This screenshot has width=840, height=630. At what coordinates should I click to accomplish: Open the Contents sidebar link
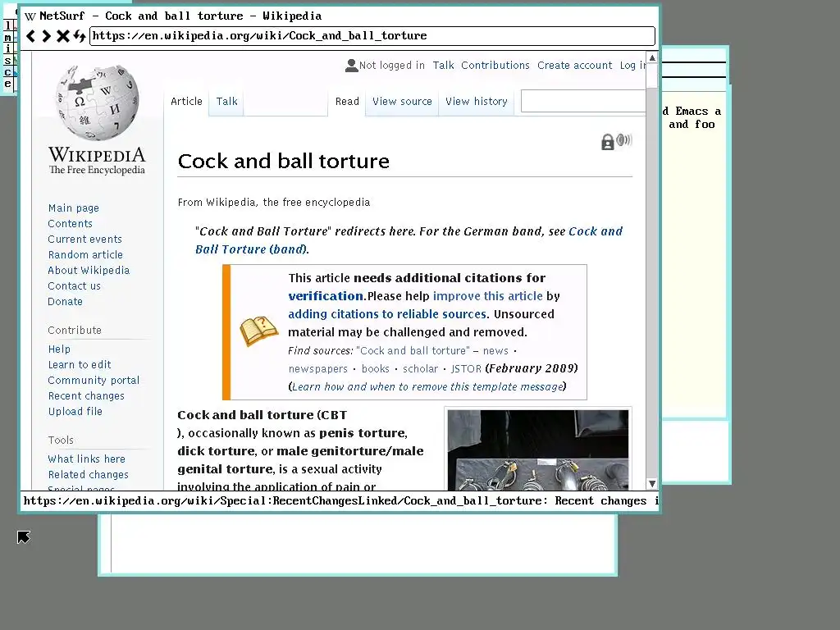[71, 223]
